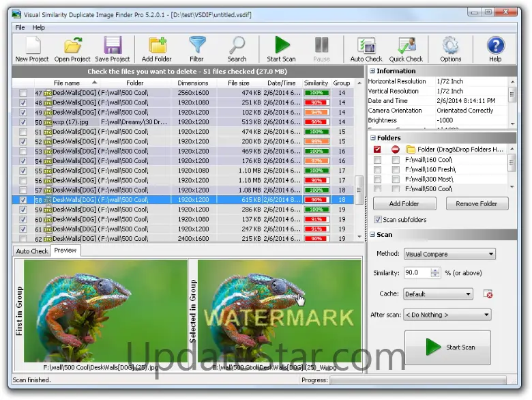Viewport: 532px width, 400px height.
Task: Check the checkbox for row 51
Action: (23, 132)
